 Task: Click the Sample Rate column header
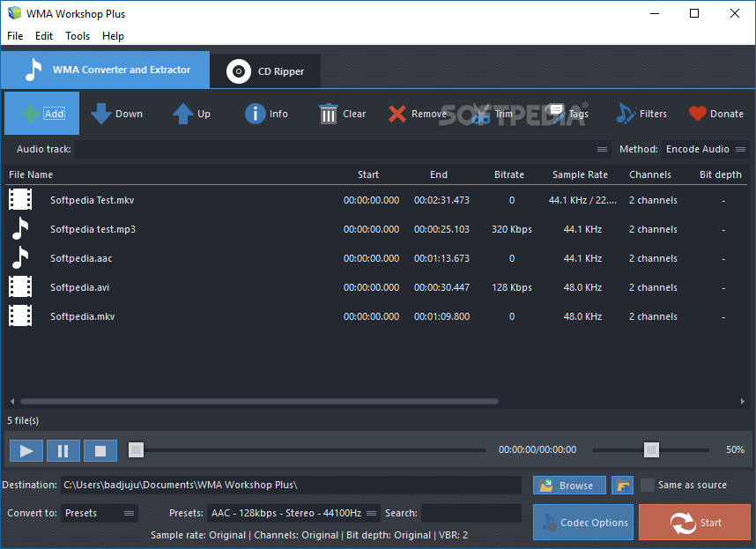[x=580, y=174]
